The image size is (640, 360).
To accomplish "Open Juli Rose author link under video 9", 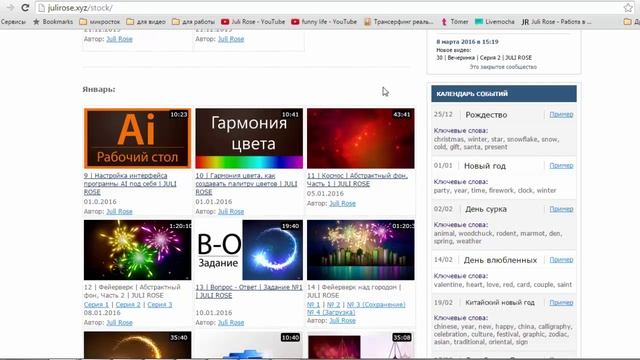I will point(119,211).
